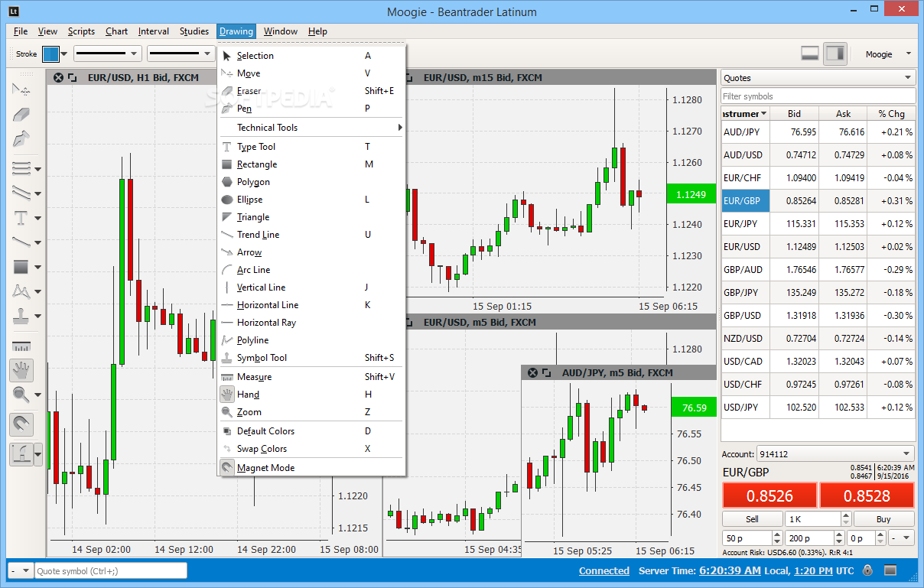Open the Quotes panel dropdown
Viewport: 924px width, 588px height.
(x=818, y=77)
